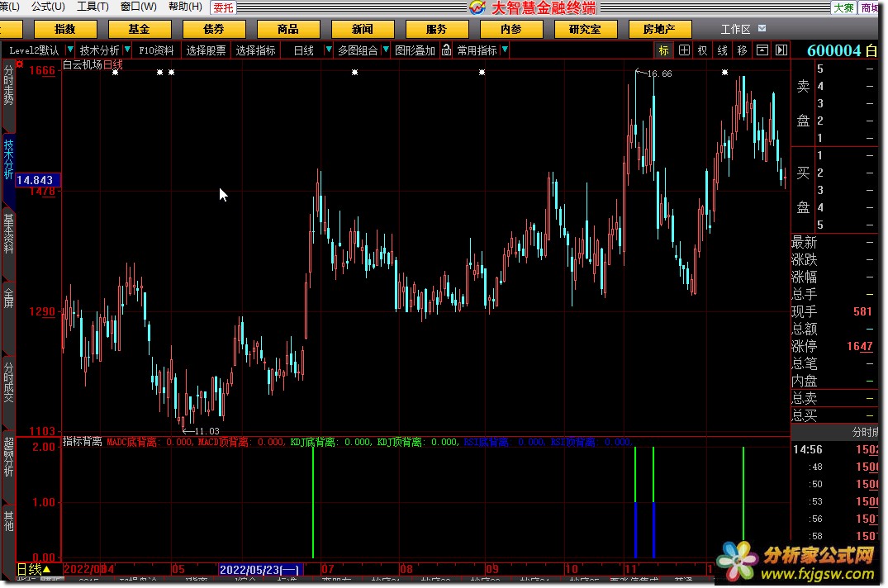Click the F10资料 toolbar item
Screen dimensions: 888x588
coord(156,50)
